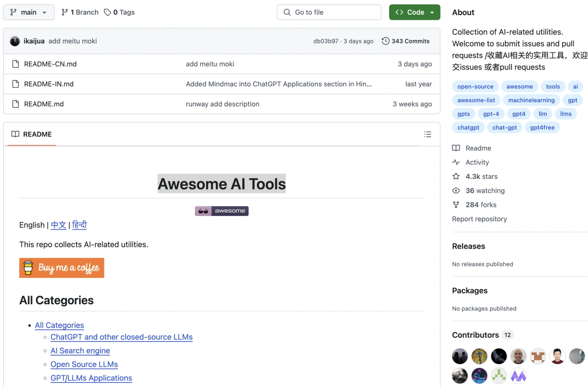Select the machinelearning topic tag
Image resolution: width=588 pixels, height=387 pixels.
(531, 100)
